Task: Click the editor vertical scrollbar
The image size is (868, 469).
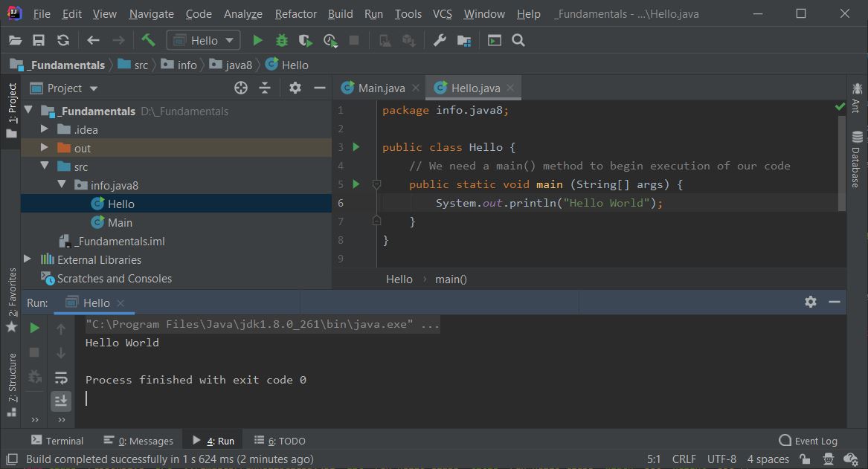Action: [x=841, y=164]
